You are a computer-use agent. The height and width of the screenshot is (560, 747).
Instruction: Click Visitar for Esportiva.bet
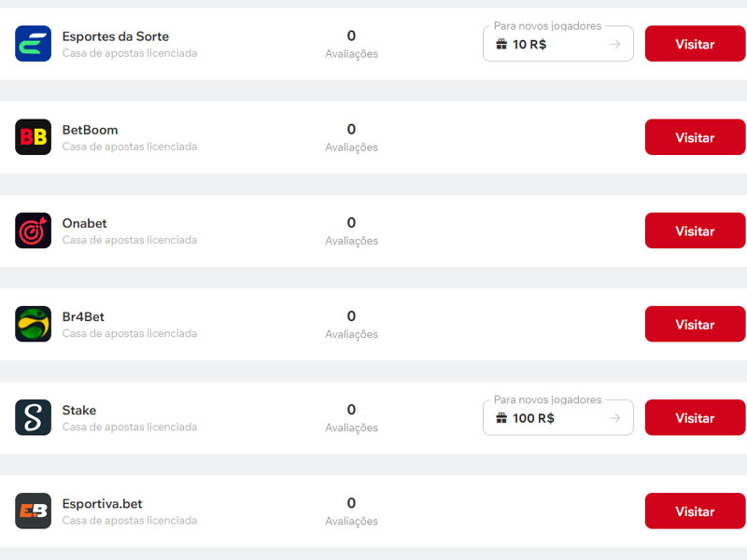[695, 511]
